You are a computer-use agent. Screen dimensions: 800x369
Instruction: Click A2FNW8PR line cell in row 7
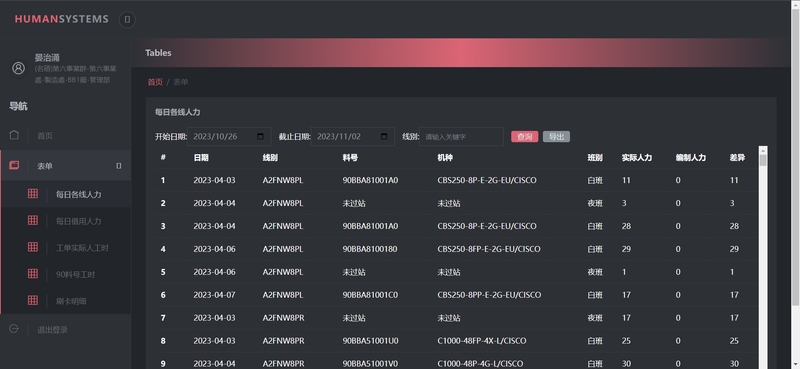tap(283, 317)
